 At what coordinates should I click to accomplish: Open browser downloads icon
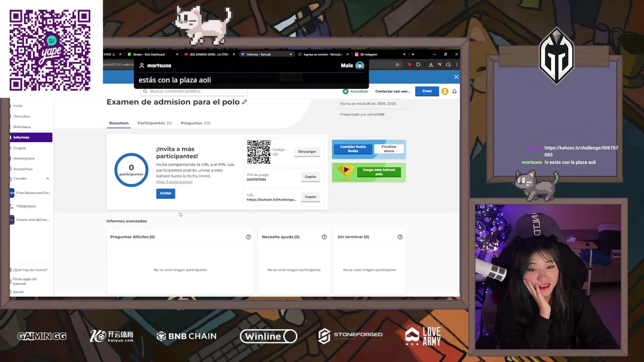431,65
